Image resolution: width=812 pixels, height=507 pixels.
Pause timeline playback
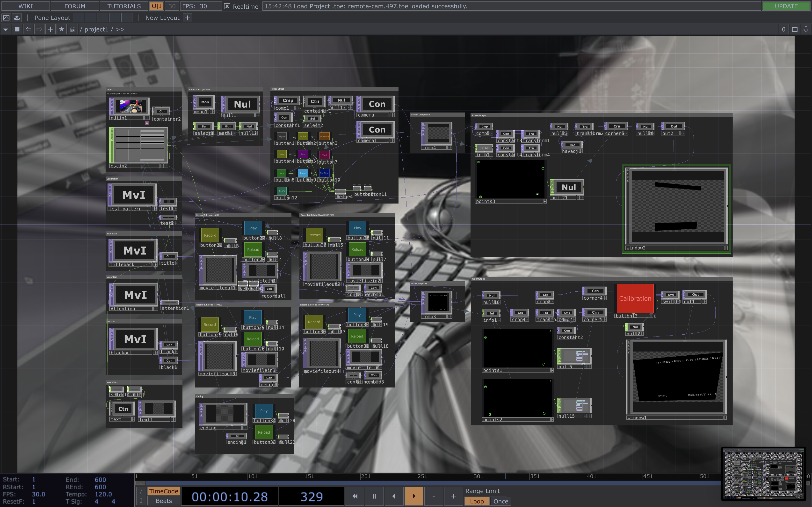click(374, 496)
